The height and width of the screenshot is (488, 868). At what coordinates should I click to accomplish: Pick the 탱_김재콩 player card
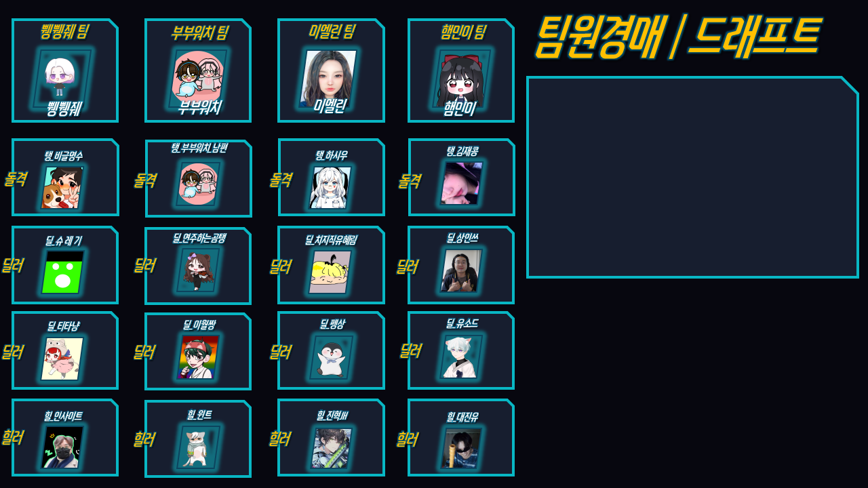462,178
